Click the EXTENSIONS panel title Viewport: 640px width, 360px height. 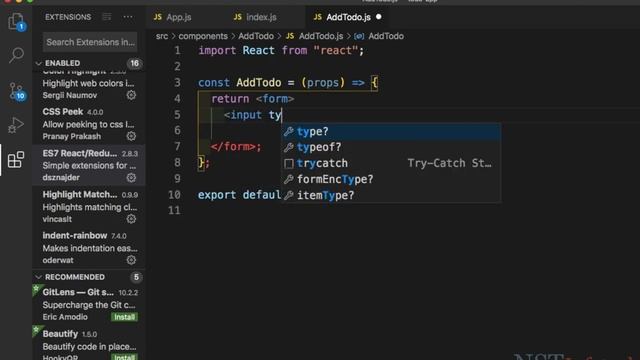[x=68, y=17]
